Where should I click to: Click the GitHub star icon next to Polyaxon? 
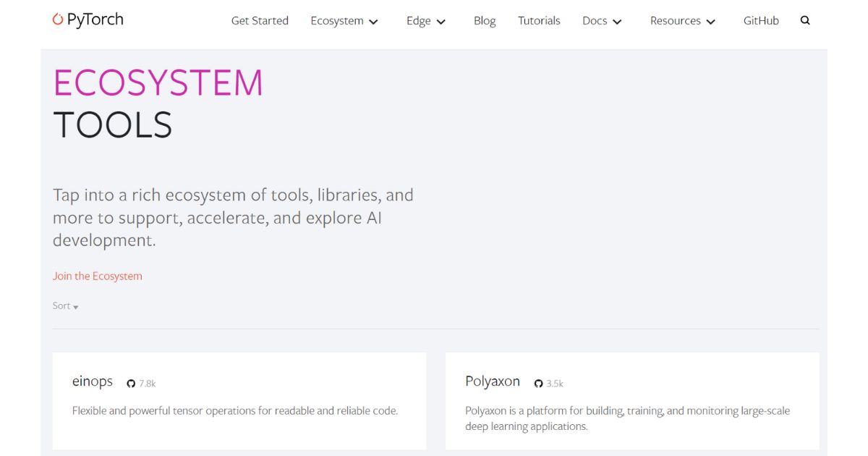click(538, 382)
